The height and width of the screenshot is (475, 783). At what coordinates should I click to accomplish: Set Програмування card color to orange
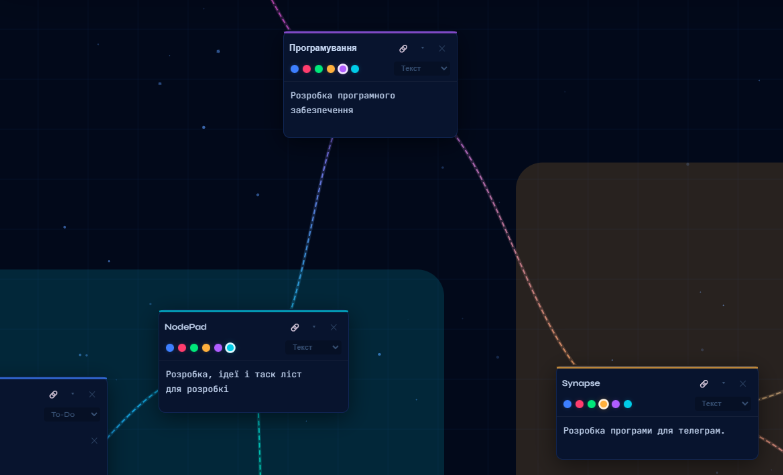(x=331, y=69)
